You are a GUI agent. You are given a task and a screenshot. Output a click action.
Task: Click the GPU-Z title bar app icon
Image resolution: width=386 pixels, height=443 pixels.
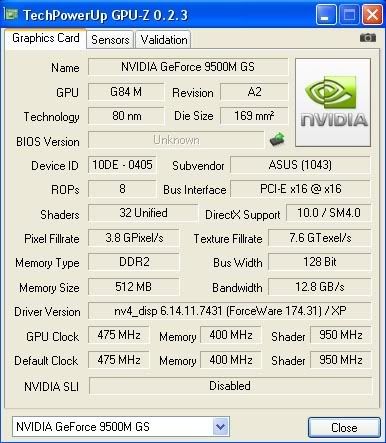pyautogui.click(x=11, y=14)
